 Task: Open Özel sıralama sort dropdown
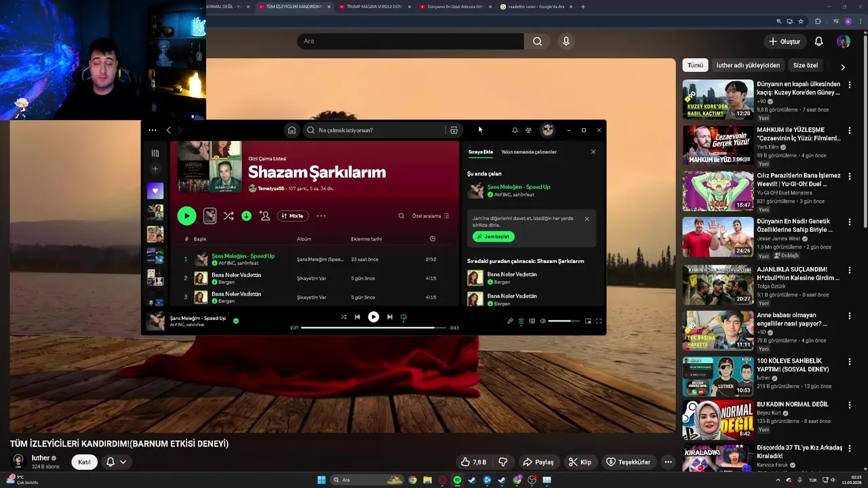pyautogui.click(x=431, y=216)
